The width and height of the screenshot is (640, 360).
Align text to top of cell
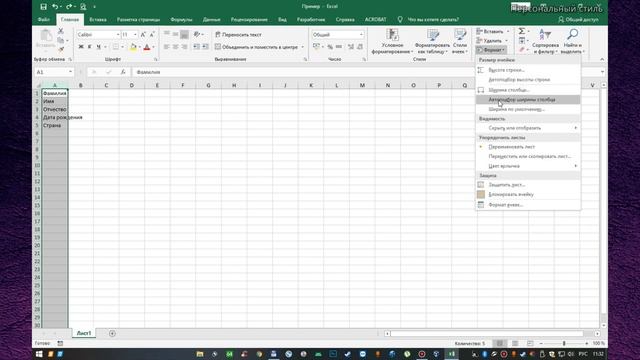point(167,34)
